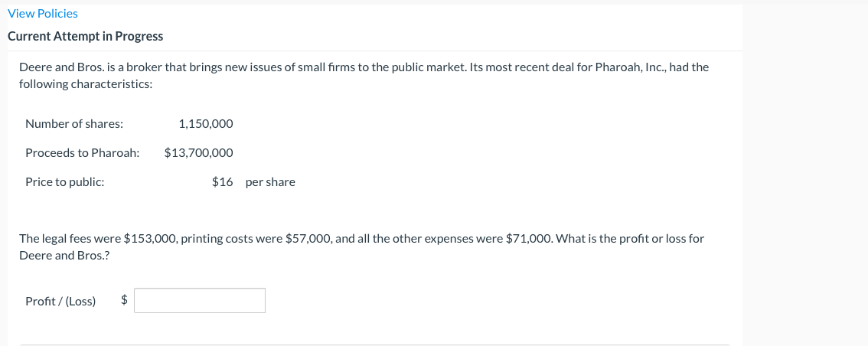Click the Deere and Bros.? text ending the question

click(x=64, y=255)
